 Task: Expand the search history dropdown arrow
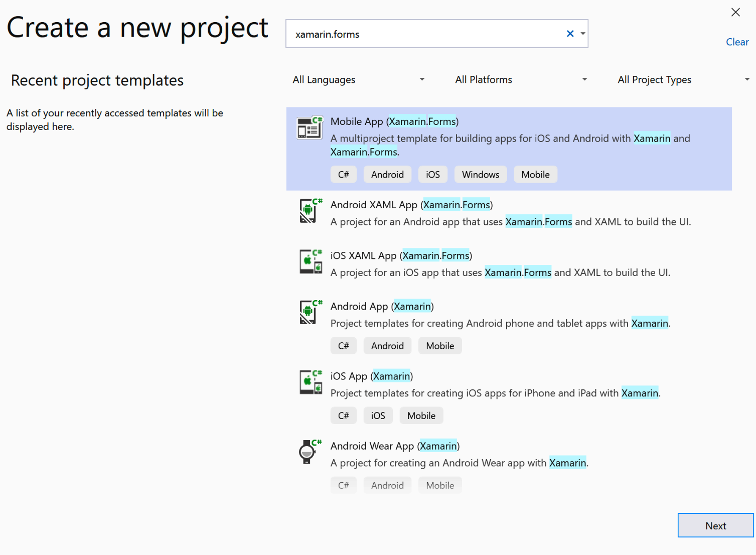[x=583, y=34]
